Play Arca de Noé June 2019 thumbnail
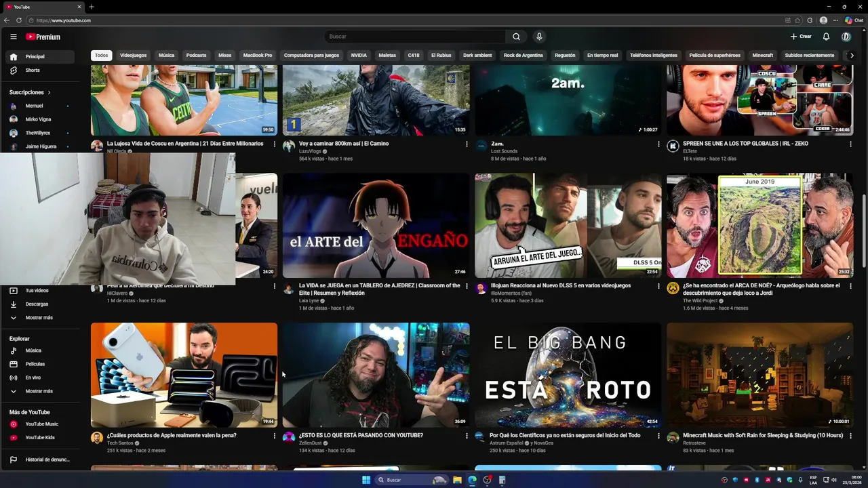 759,226
